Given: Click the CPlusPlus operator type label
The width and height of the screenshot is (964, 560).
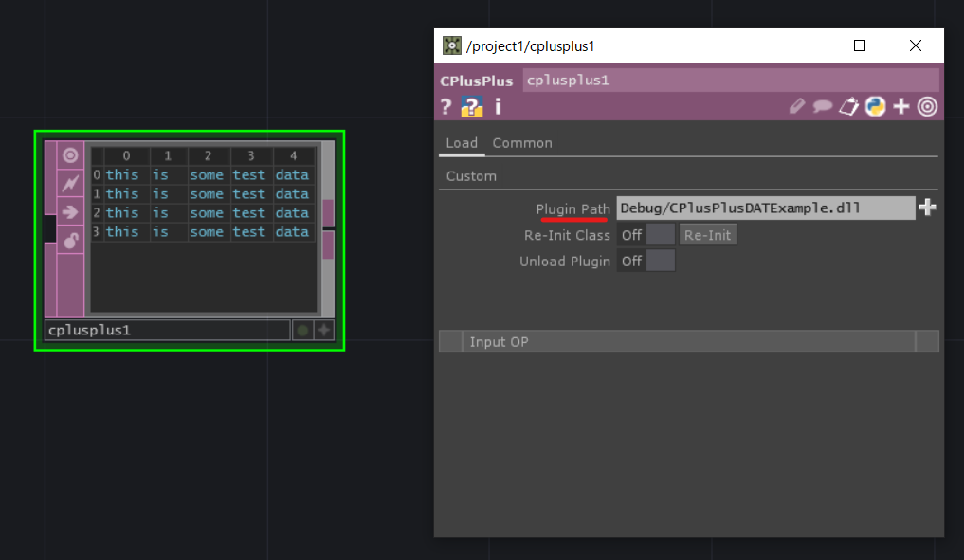Looking at the screenshot, I should pos(477,81).
